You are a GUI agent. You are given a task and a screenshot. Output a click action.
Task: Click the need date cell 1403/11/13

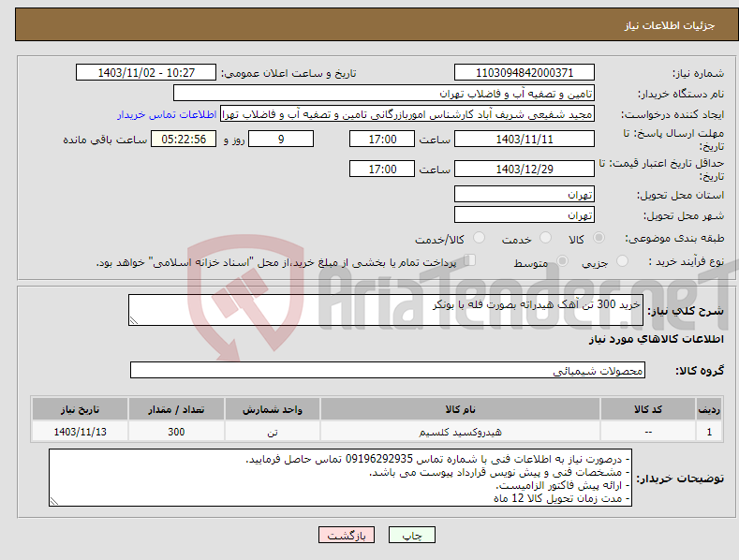pyautogui.click(x=81, y=432)
